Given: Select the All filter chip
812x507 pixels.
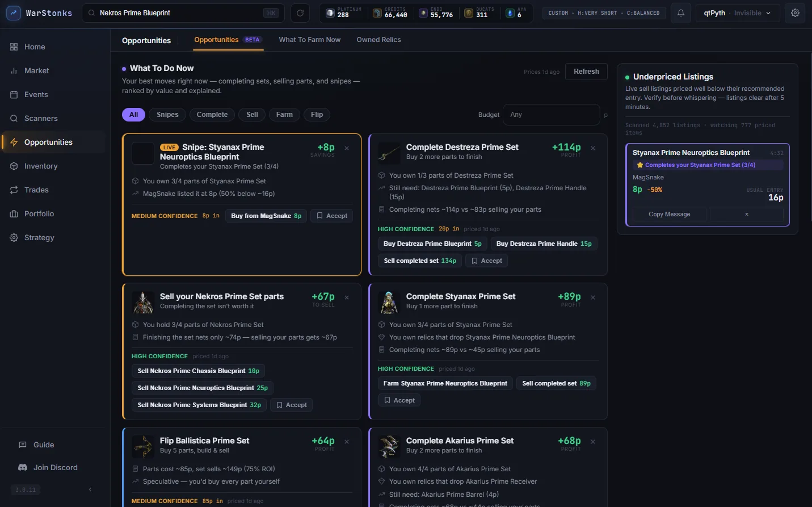Looking at the screenshot, I should pos(134,115).
